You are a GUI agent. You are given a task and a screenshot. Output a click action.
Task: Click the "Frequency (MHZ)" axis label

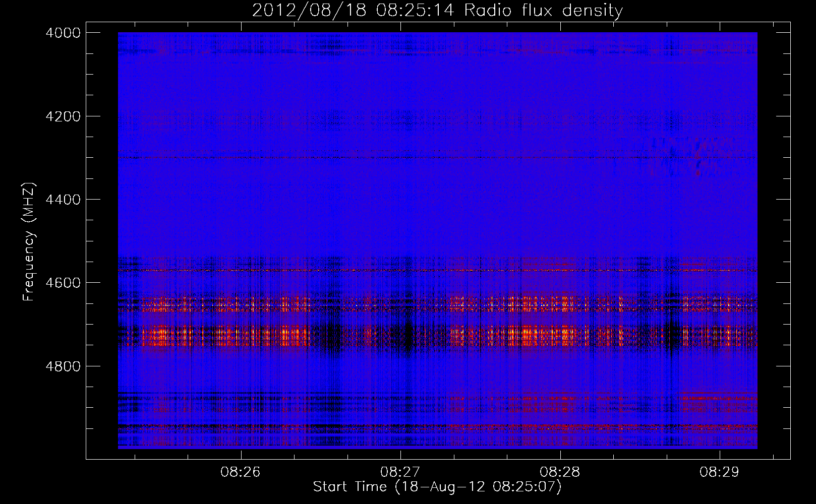click(29, 242)
